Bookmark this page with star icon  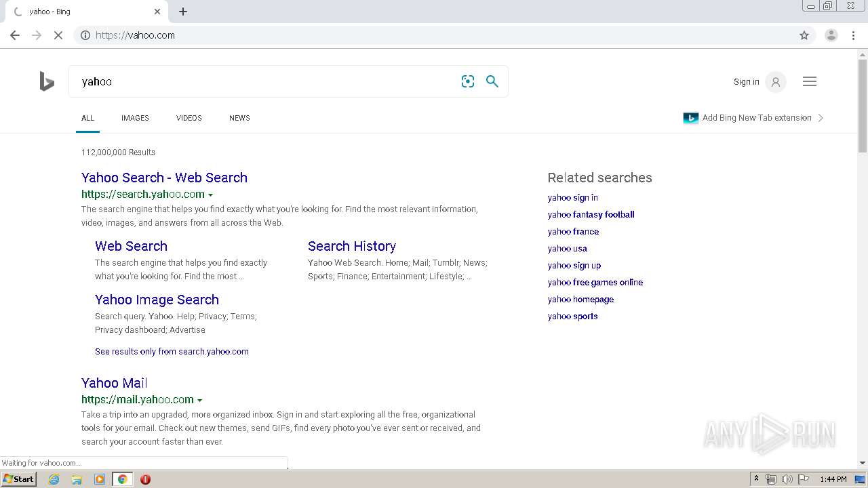tap(804, 35)
